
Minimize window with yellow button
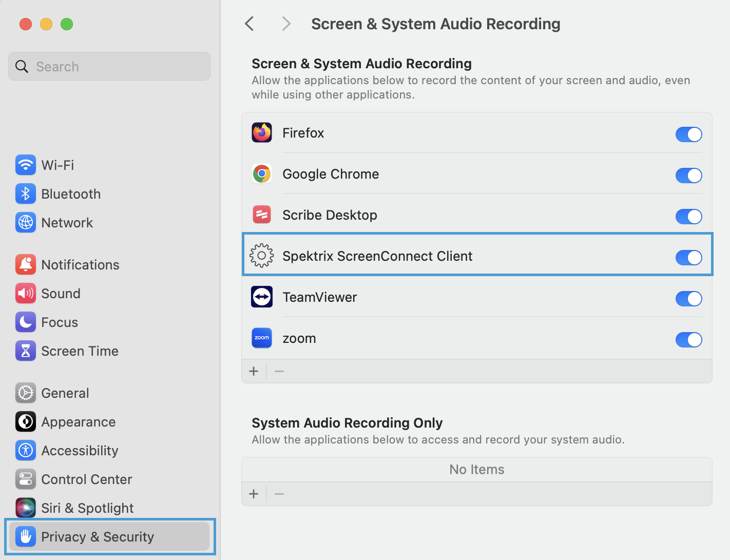click(x=46, y=24)
